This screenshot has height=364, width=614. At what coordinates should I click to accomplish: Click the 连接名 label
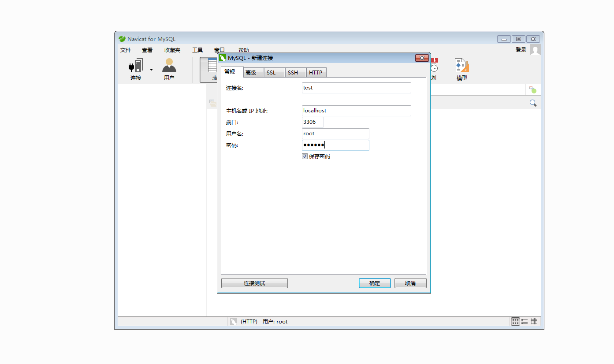(234, 88)
